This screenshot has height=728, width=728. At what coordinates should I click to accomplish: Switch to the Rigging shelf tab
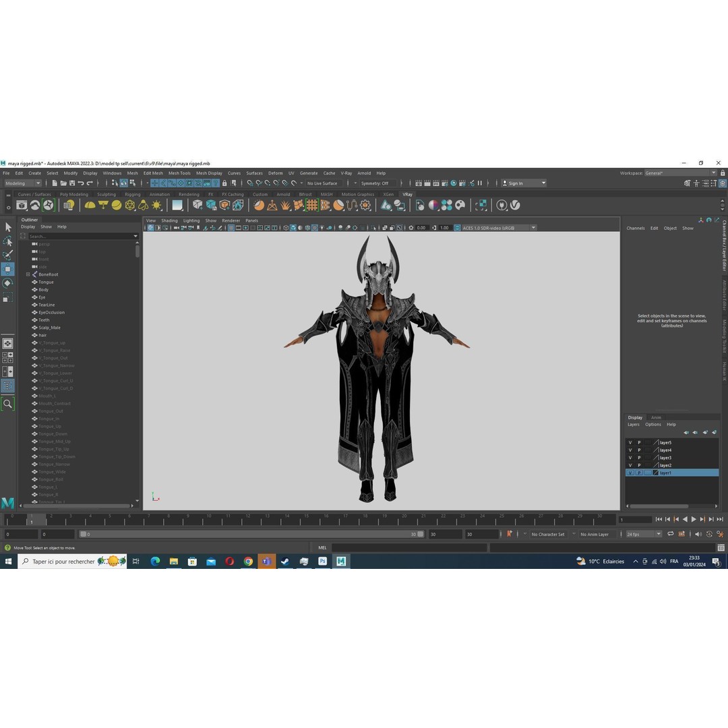[132, 195]
